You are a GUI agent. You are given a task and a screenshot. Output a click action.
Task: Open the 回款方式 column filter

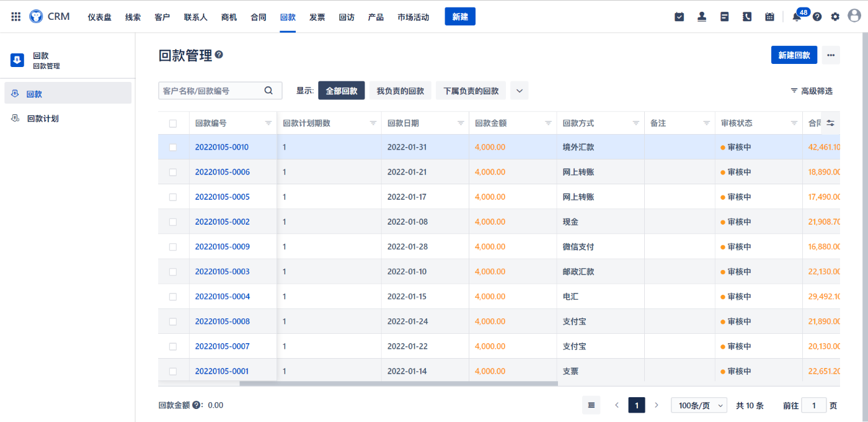point(635,123)
